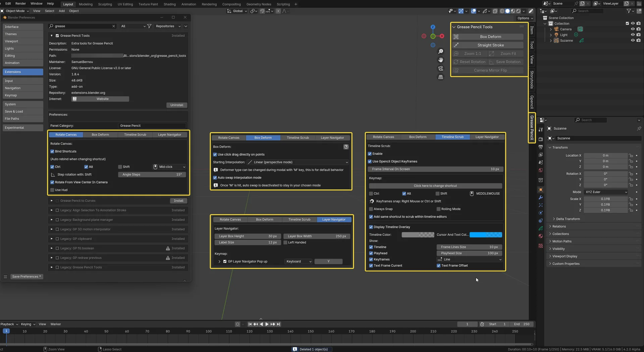Toggle Always Snap checkbox
Screen dimensions: 644x352
(x=371, y=209)
